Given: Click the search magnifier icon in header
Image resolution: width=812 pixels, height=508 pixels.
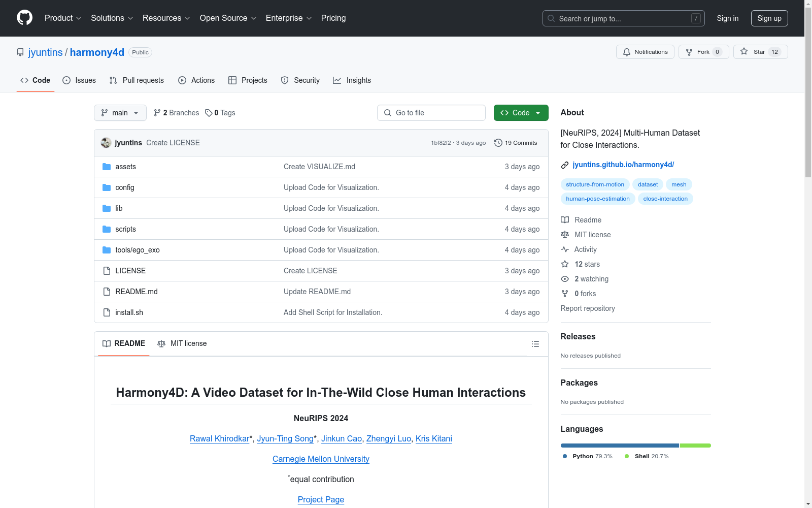Looking at the screenshot, I should coord(551,18).
